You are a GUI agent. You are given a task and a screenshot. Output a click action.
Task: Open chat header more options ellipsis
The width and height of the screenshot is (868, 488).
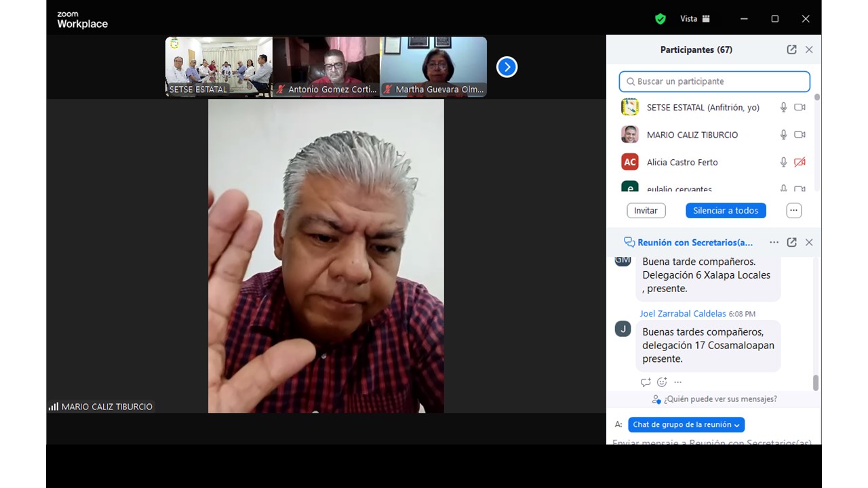774,243
